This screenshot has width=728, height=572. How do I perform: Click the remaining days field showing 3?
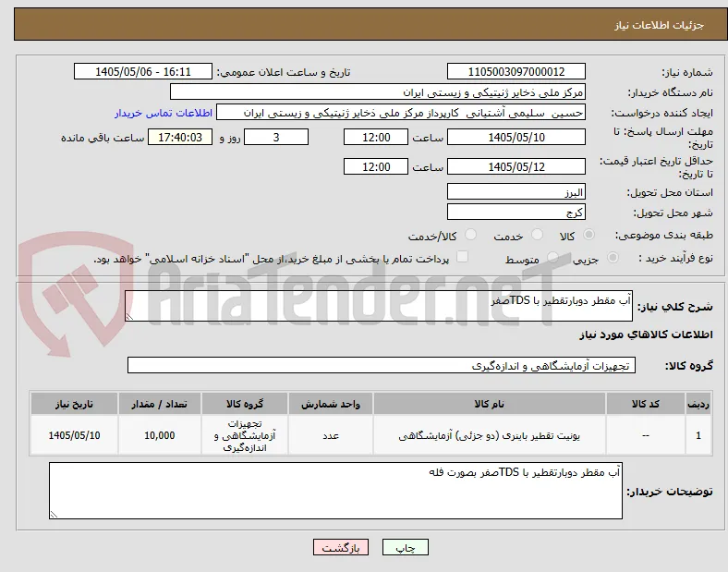click(x=276, y=138)
